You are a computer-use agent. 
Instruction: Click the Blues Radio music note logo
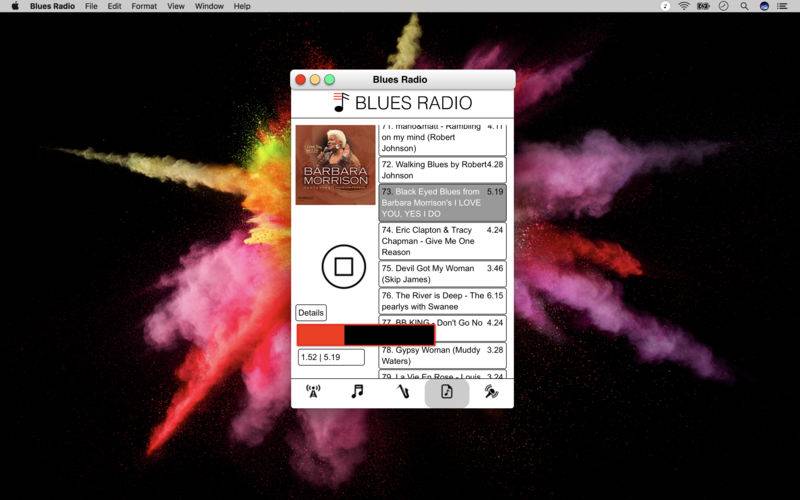tap(341, 102)
